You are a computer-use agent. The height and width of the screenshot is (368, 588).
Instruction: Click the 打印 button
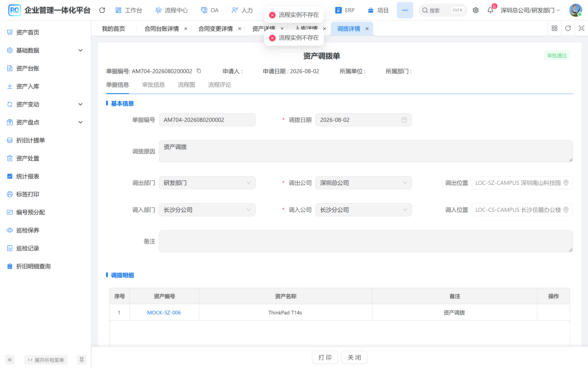(x=325, y=357)
